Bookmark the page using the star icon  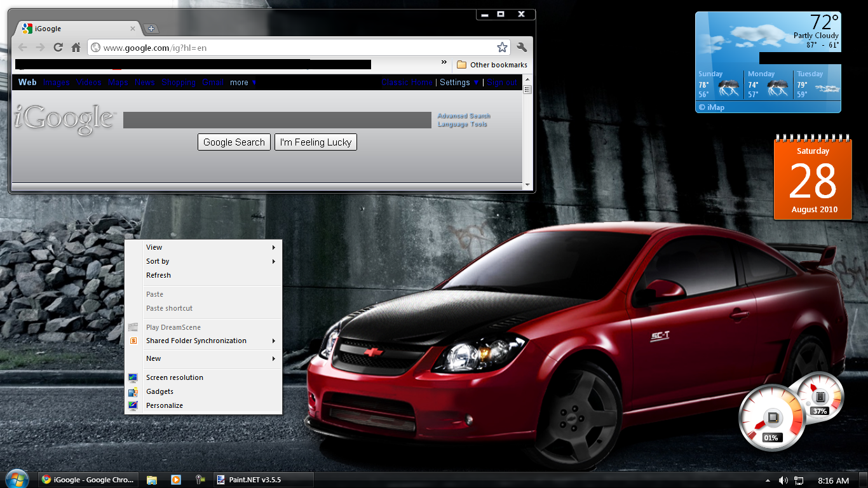[x=502, y=46]
